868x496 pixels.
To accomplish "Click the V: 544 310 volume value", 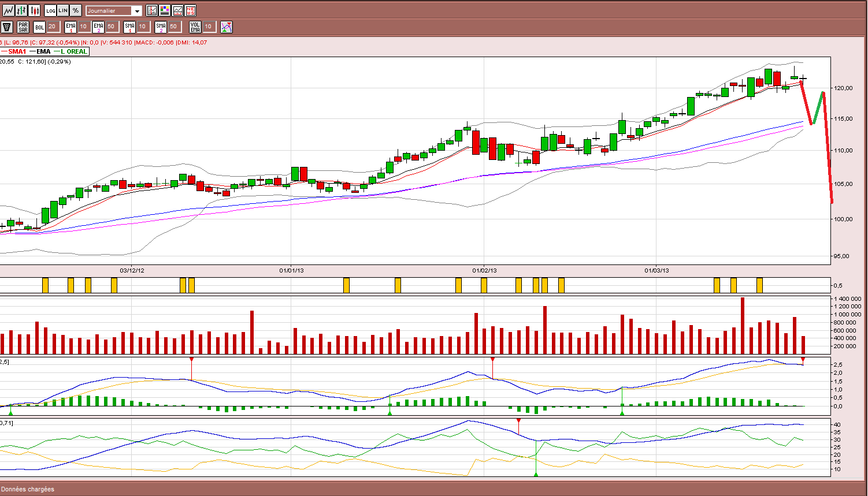I will click(117, 42).
